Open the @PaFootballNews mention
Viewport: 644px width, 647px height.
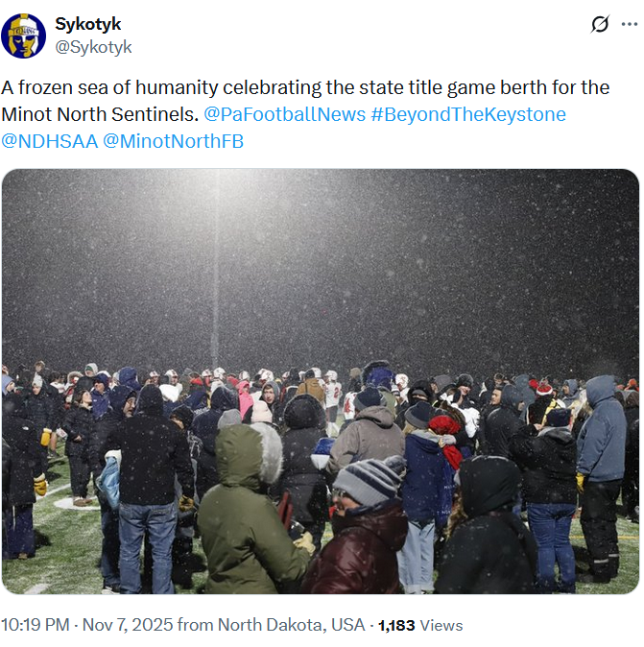284,114
